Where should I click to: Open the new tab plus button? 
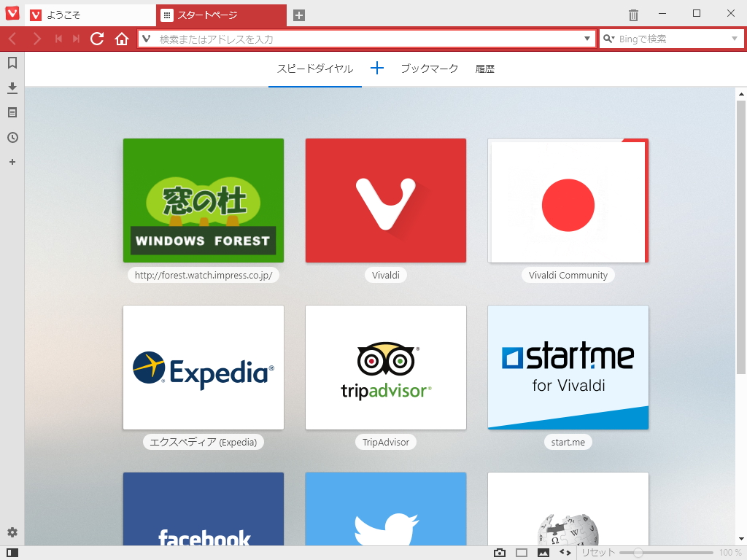(x=298, y=15)
